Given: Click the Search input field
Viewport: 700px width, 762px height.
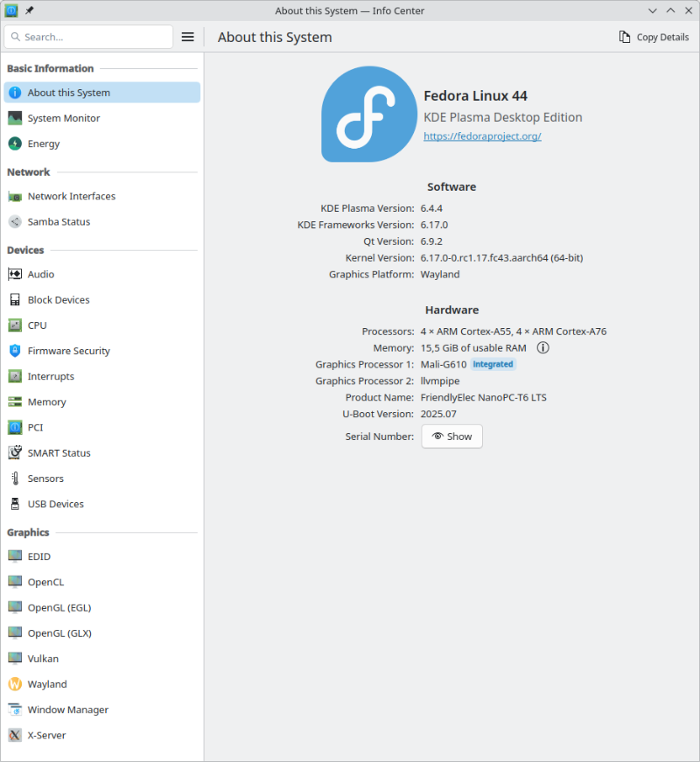Looking at the screenshot, I should click(96, 37).
